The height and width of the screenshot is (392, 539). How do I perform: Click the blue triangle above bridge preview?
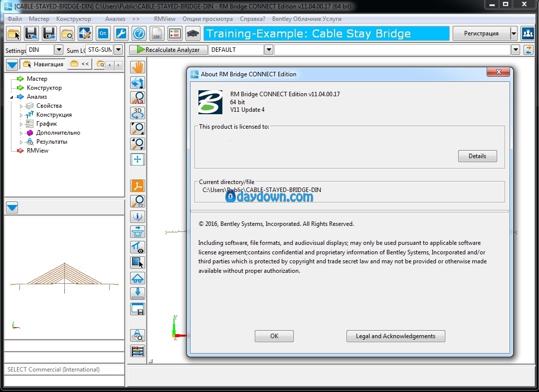pos(12,207)
